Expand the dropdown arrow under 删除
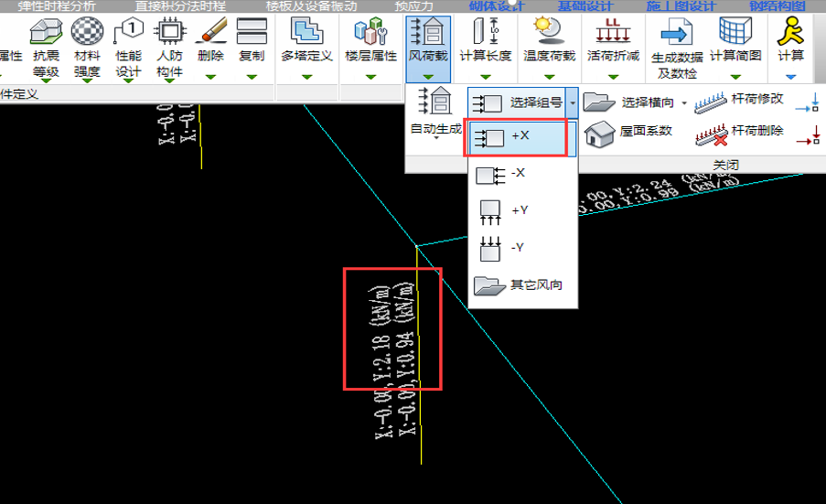Image resolution: width=826 pixels, height=504 pixels. click(210, 77)
